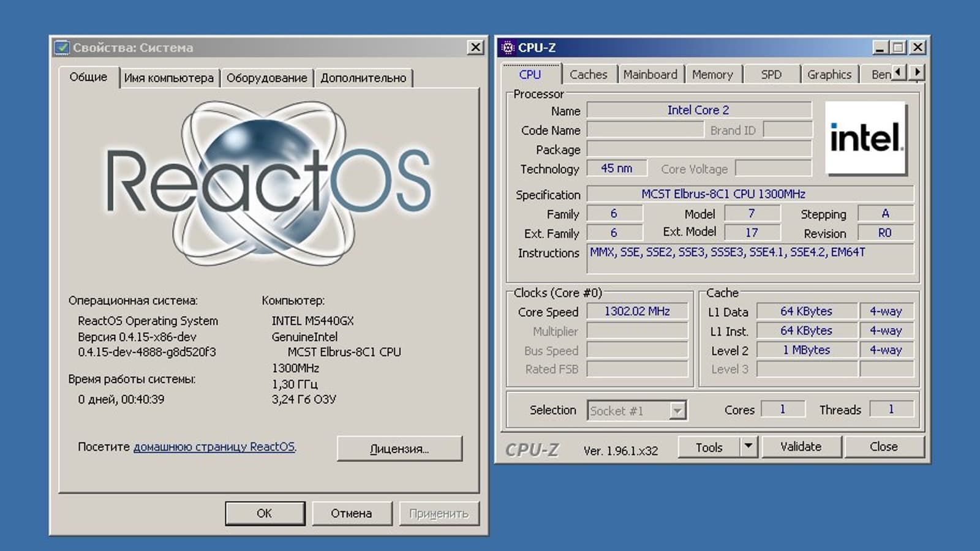Switch to the Caches tab

(588, 75)
